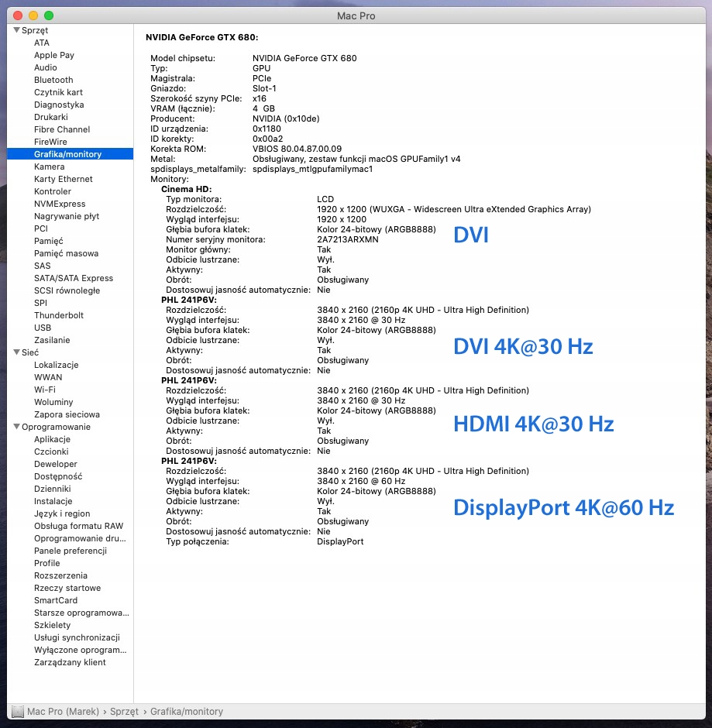Click device ID value 0x1180

click(x=267, y=129)
